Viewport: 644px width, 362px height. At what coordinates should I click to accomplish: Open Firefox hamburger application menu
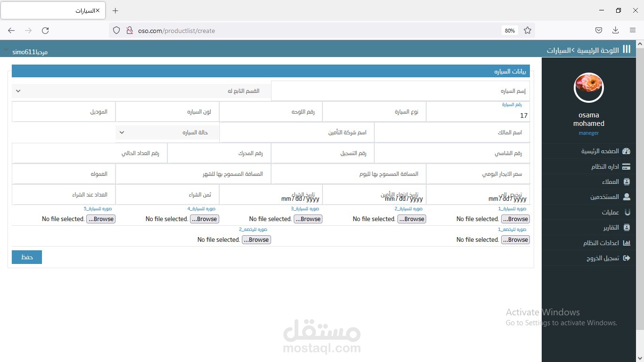point(633,31)
